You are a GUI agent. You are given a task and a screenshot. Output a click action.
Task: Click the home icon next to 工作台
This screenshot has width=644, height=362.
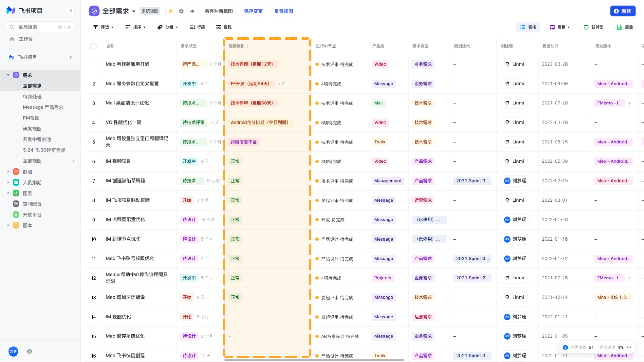[x=12, y=39]
